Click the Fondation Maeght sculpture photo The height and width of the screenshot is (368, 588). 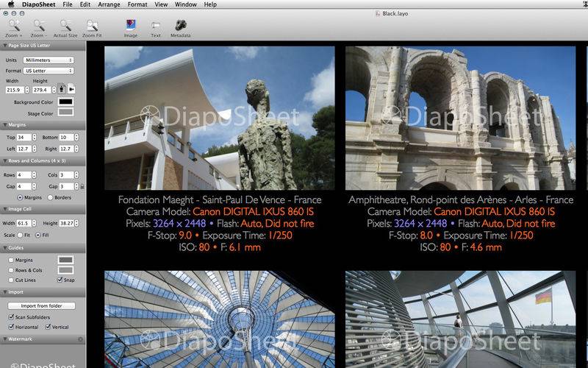[219, 118]
